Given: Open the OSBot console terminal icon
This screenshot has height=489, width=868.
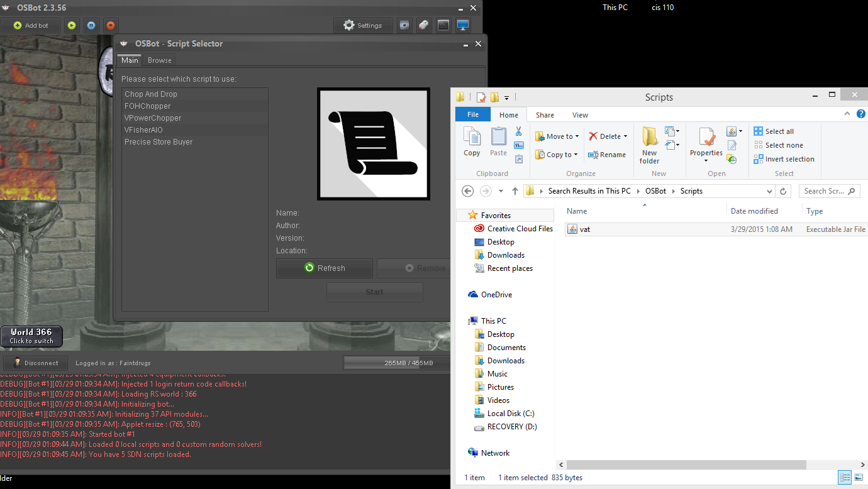Looking at the screenshot, I should pyautogui.click(x=443, y=25).
